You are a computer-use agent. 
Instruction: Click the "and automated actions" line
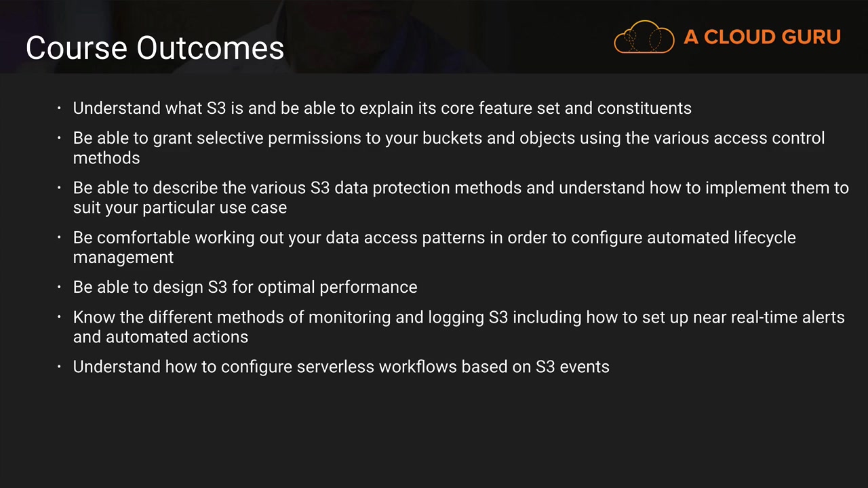click(x=161, y=337)
